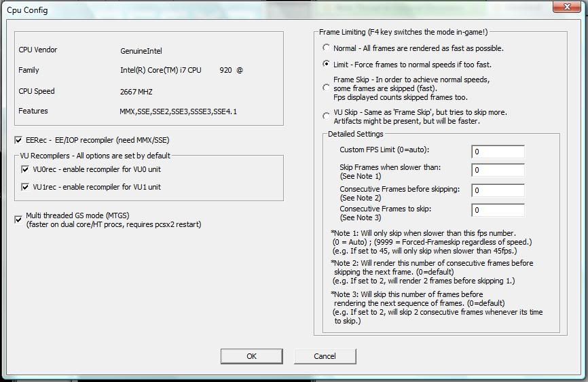Click the Custom FPS Limit field
This screenshot has width=588, height=382.
497,152
